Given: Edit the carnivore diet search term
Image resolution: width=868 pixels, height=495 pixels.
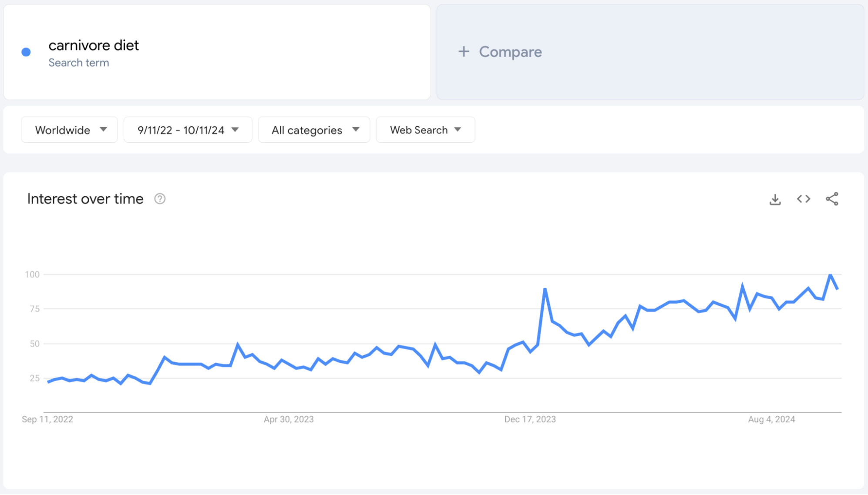Looking at the screenshot, I should click(x=94, y=45).
